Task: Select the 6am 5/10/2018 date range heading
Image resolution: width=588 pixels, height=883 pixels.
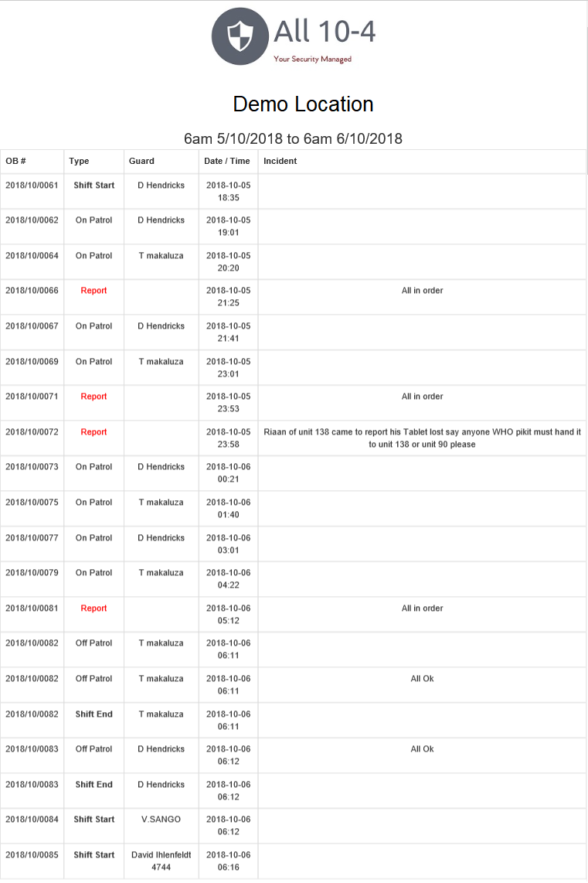Action: coord(293,139)
